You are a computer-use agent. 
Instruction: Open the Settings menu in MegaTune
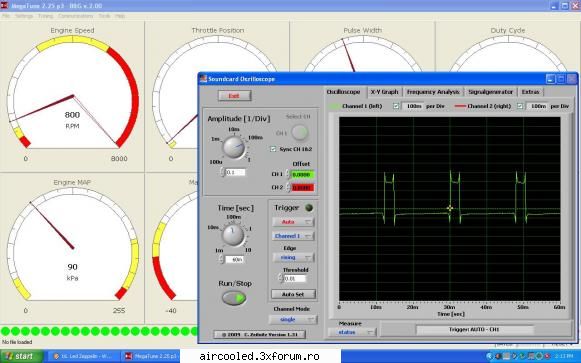click(x=24, y=16)
